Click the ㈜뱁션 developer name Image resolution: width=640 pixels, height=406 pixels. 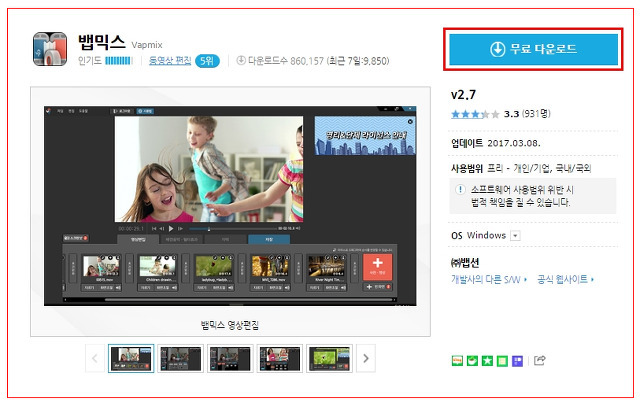pos(465,263)
